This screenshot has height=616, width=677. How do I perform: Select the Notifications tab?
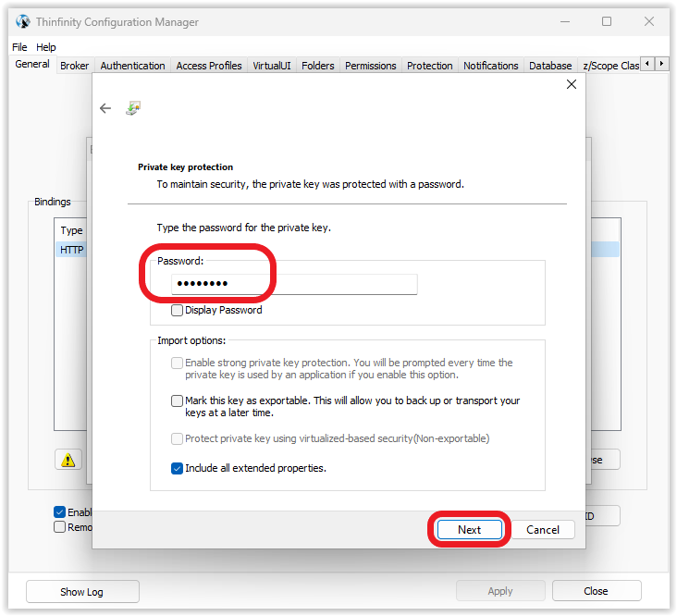coord(491,66)
